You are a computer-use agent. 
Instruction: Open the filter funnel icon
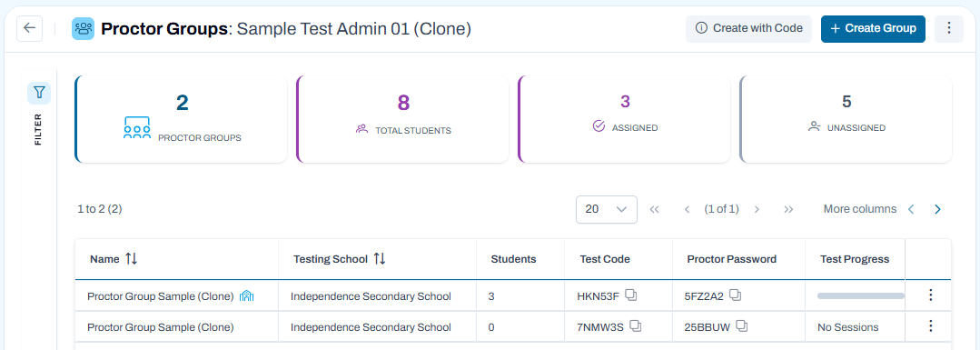39,93
